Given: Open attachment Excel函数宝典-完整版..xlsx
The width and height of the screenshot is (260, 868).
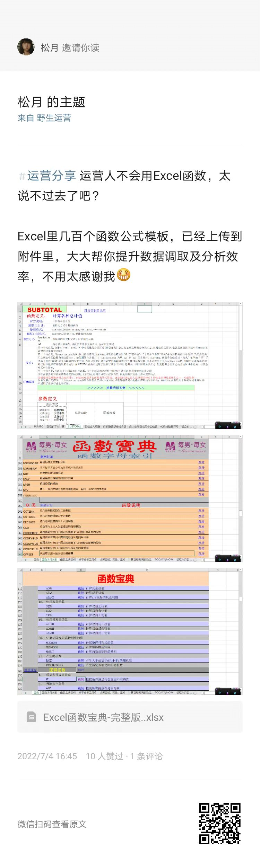Looking at the screenshot, I should tap(130, 717).
